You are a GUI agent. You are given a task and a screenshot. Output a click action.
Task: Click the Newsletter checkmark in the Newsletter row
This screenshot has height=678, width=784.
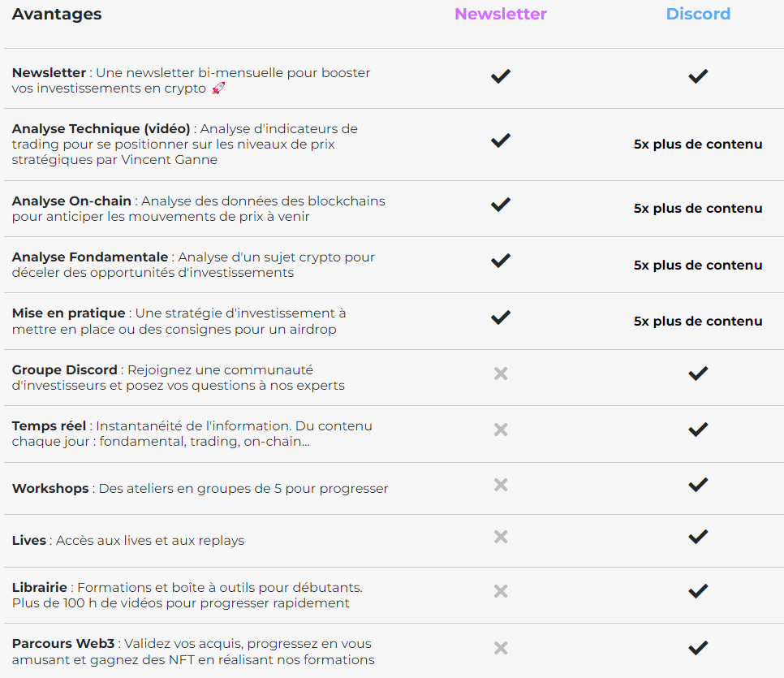pos(501,76)
